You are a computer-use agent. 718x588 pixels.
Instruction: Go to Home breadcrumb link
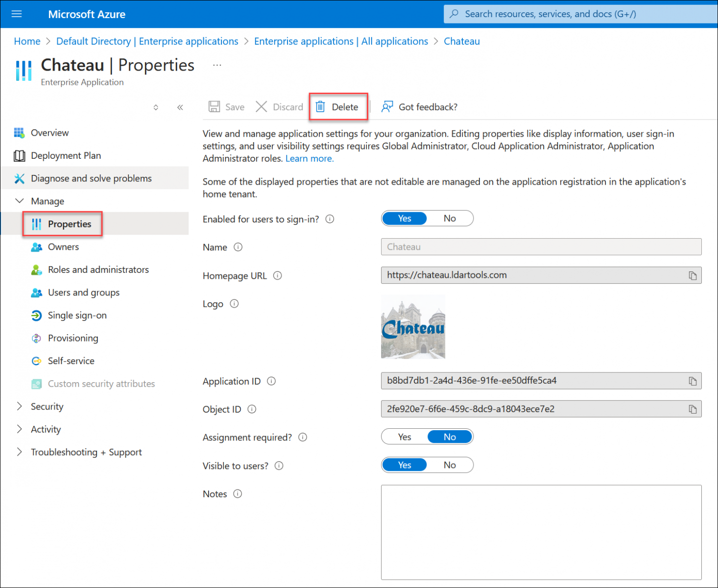[27, 41]
